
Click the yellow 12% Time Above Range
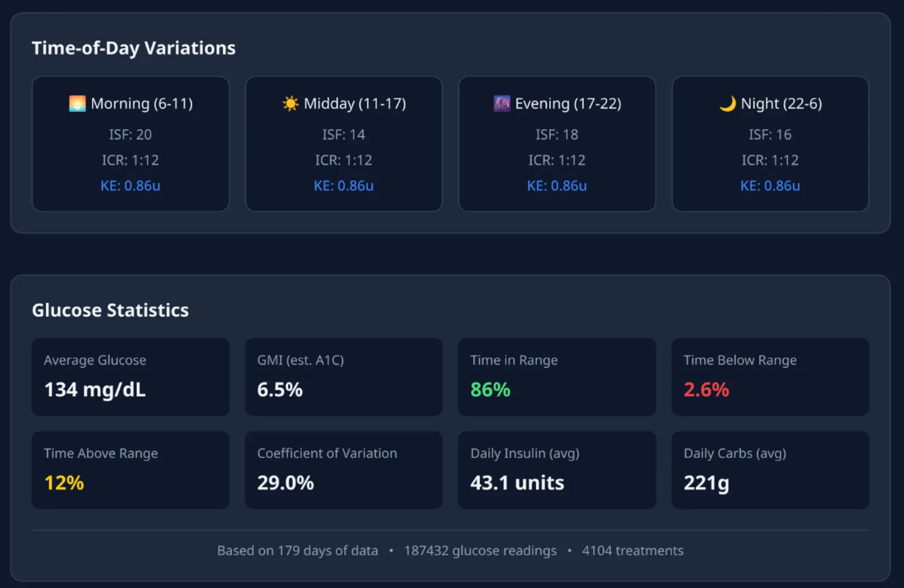(64, 483)
